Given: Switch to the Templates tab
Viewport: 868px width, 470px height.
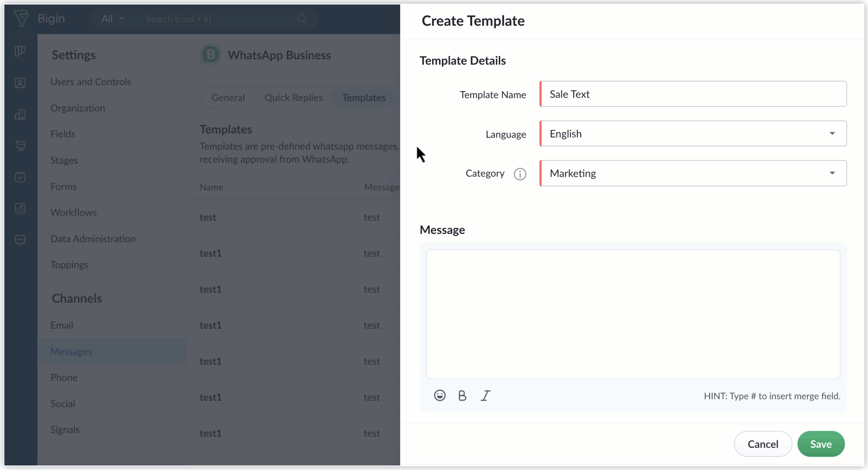Looking at the screenshot, I should [363, 97].
